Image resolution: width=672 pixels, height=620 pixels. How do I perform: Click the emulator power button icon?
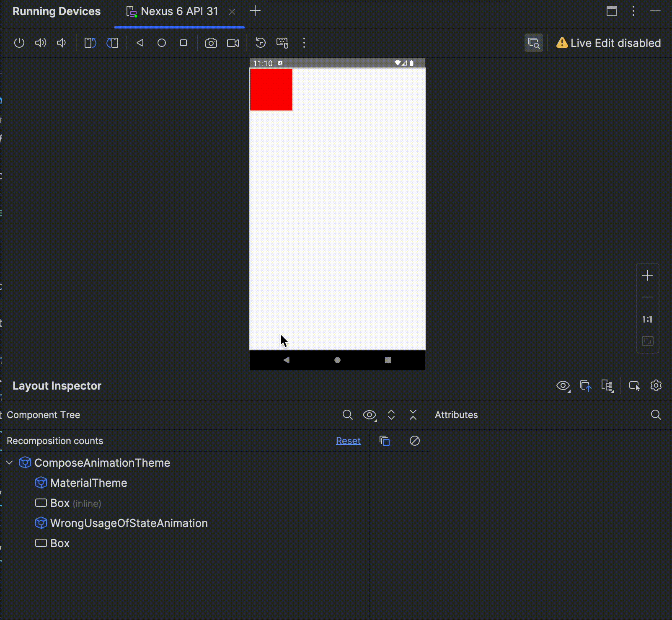pos(19,43)
